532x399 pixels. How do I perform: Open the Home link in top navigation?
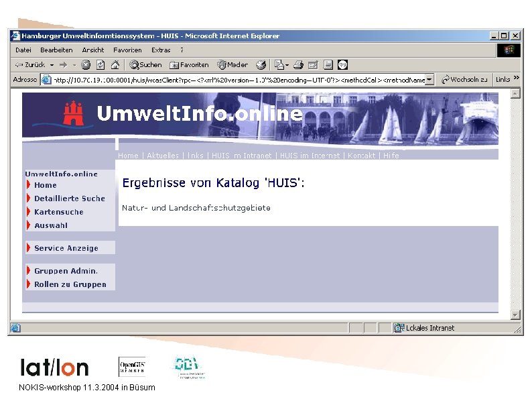point(128,156)
